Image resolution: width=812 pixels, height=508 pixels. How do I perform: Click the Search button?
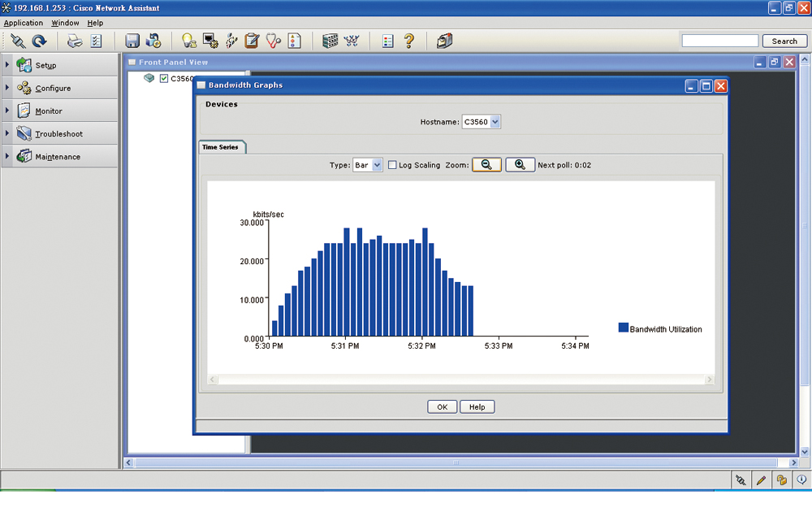(784, 41)
